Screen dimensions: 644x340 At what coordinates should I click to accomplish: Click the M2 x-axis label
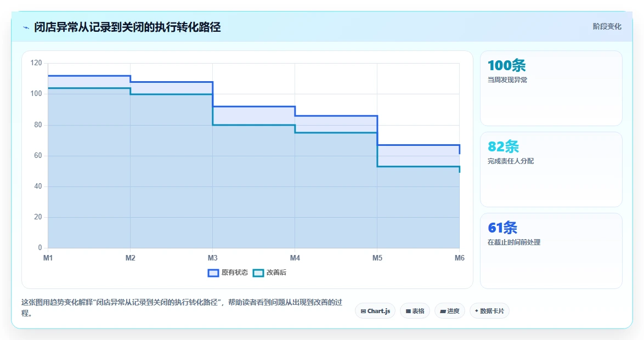coord(130,258)
